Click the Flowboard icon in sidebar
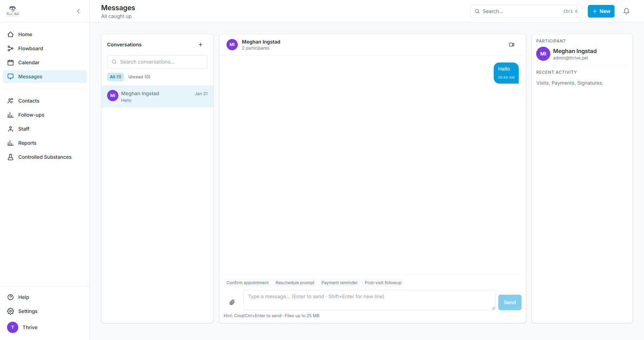 [x=11, y=48]
